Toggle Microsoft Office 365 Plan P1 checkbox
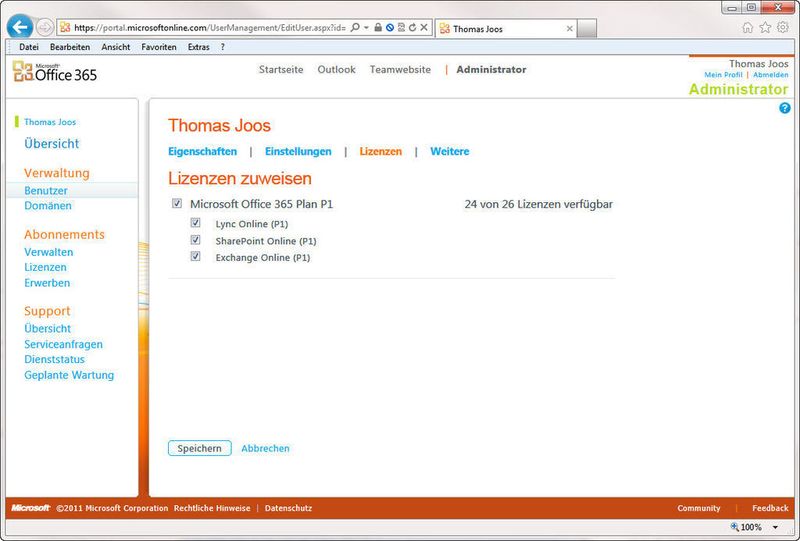Screen dimensions: 800x541 (177, 204)
